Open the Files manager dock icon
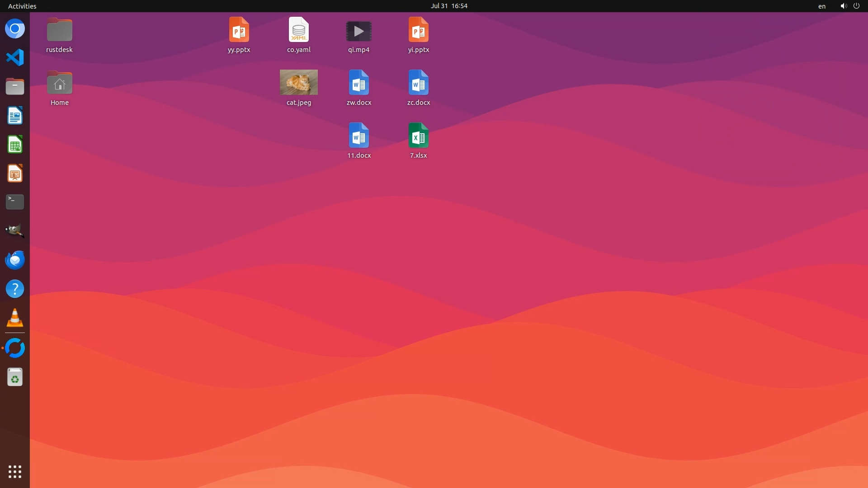 15,86
